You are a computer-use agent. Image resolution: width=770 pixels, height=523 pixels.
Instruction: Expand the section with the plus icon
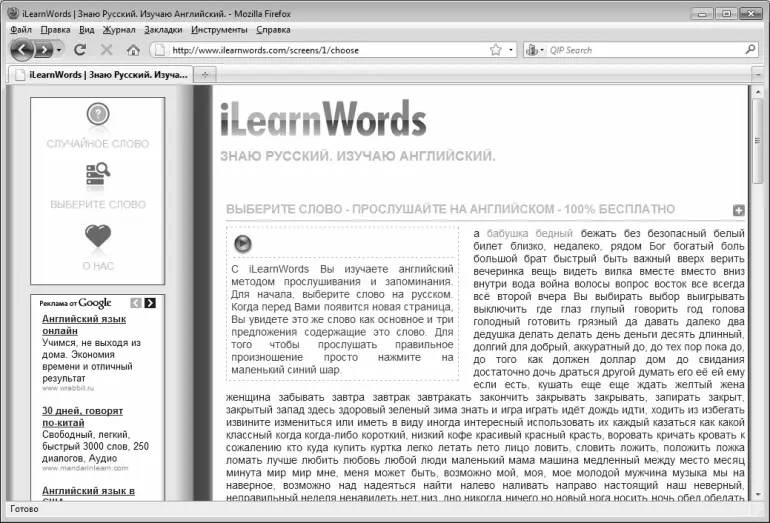tap(739, 210)
